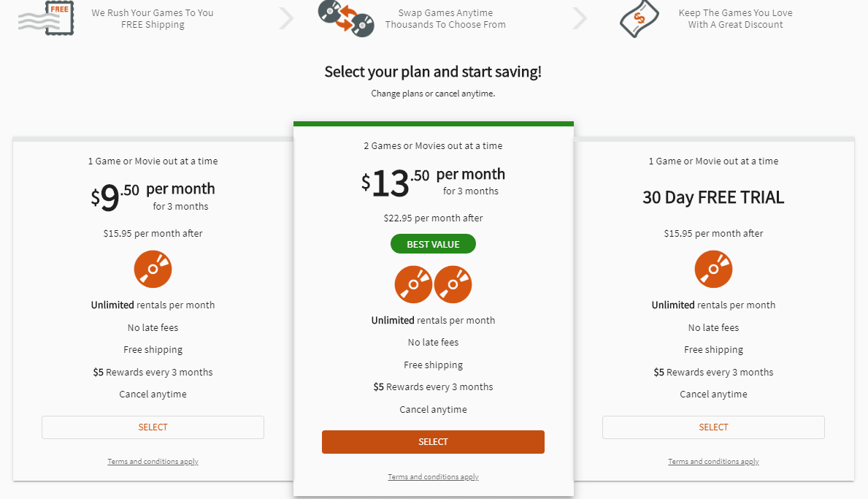Viewport: 868px width, 499px height.
Task: Select the $13.50 best value plan
Action: [x=433, y=441]
